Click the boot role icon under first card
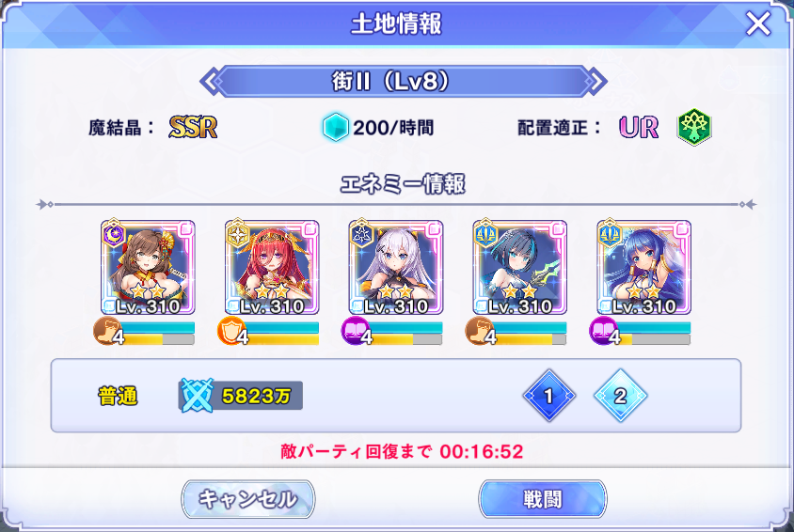Viewport: 794px width, 532px height. [106, 331]
